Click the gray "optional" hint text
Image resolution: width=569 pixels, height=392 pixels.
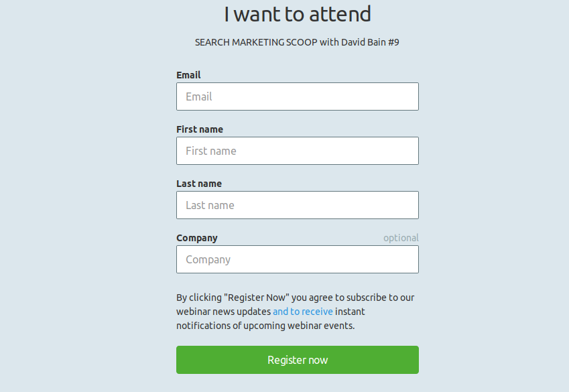click(401, 238)
